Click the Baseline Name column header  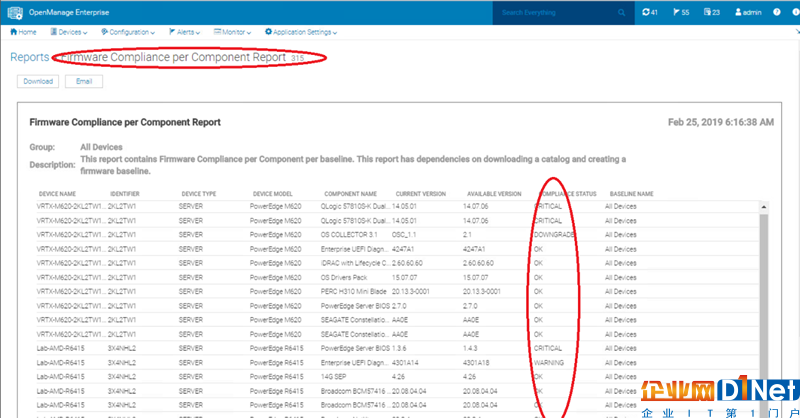coord(631,194)
